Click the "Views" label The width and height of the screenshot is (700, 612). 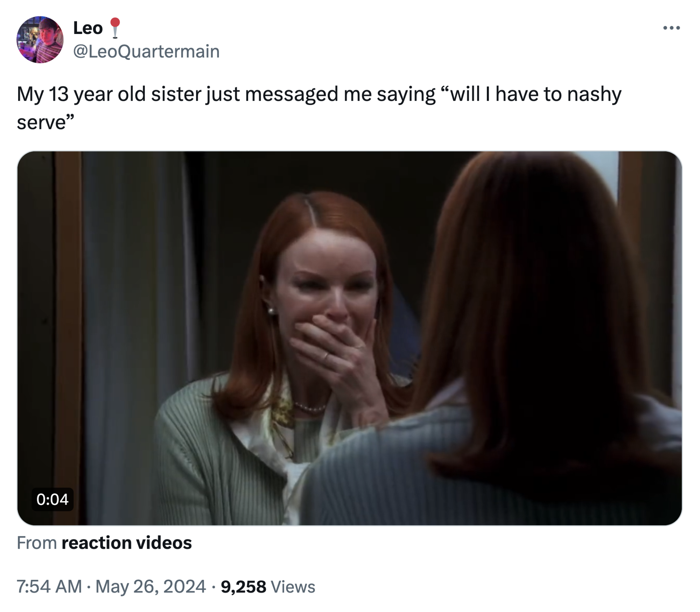[293, 587]
